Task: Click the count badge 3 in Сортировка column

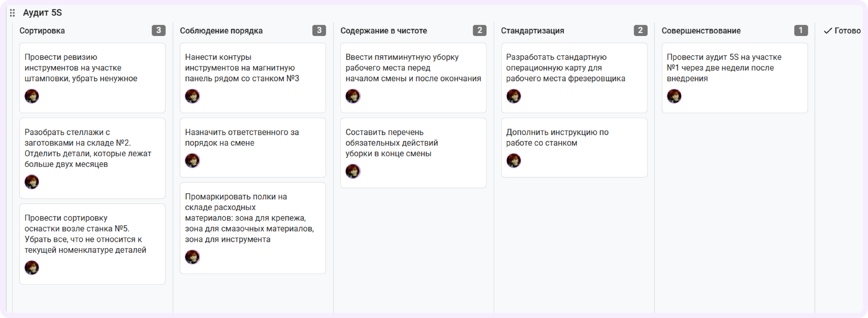Action: [159, 30]
